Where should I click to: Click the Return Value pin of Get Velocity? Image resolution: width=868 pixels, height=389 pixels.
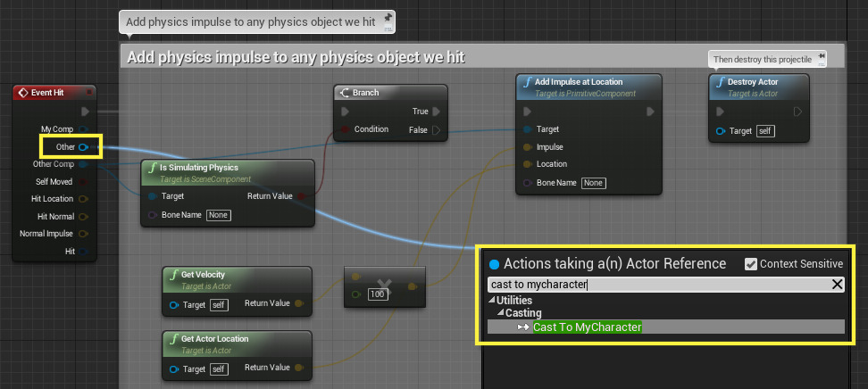pos(298,304)
